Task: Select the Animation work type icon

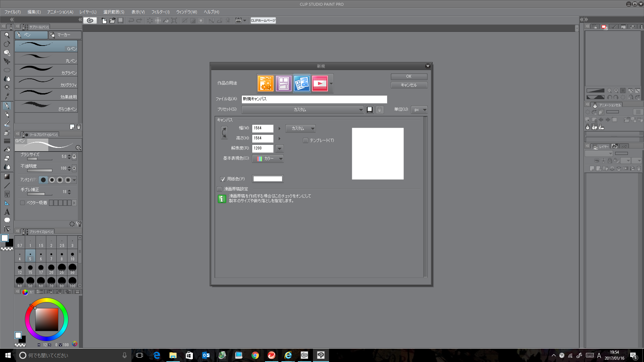Action: pyautogui.click(x=320, y=83)
